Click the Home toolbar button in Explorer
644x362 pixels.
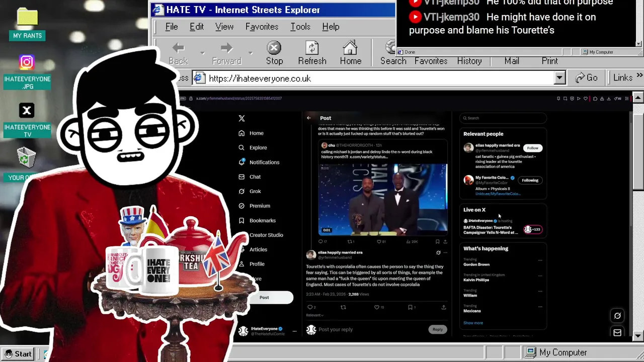click(350, 53)
